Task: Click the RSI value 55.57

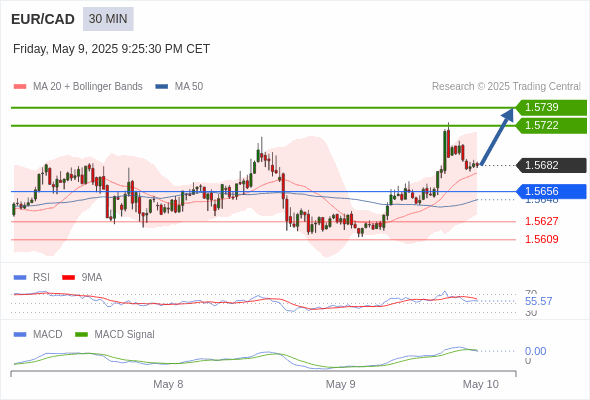Action: click(538, 301)
